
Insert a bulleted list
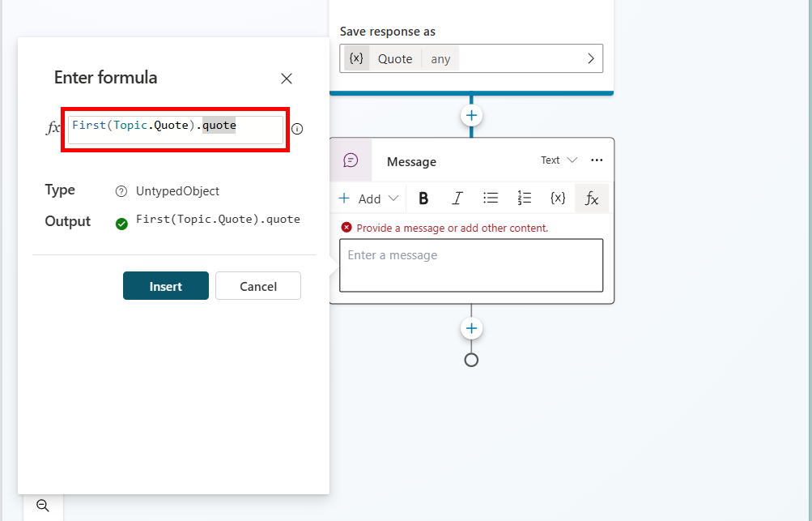pos(491,198)
